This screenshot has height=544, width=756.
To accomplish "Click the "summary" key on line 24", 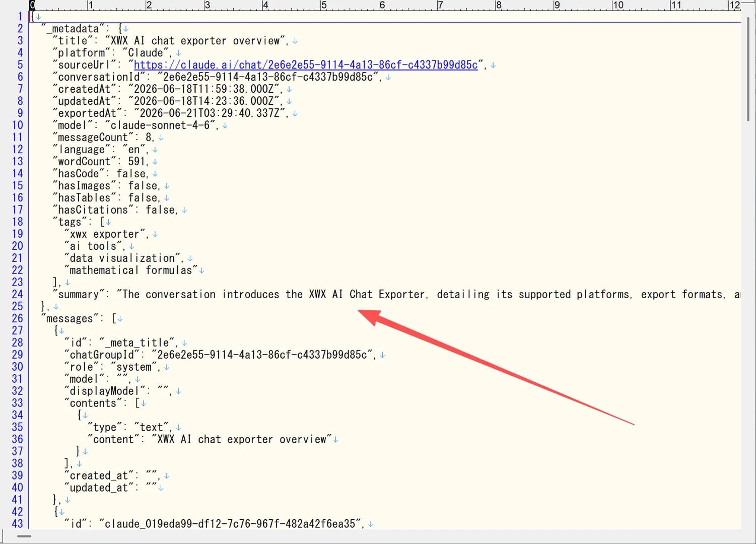I will point(79,295).
